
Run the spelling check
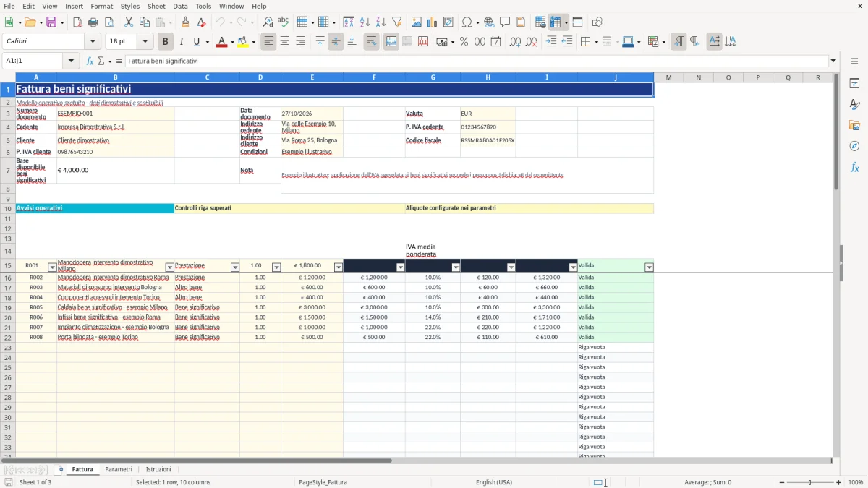pos(284,22)
